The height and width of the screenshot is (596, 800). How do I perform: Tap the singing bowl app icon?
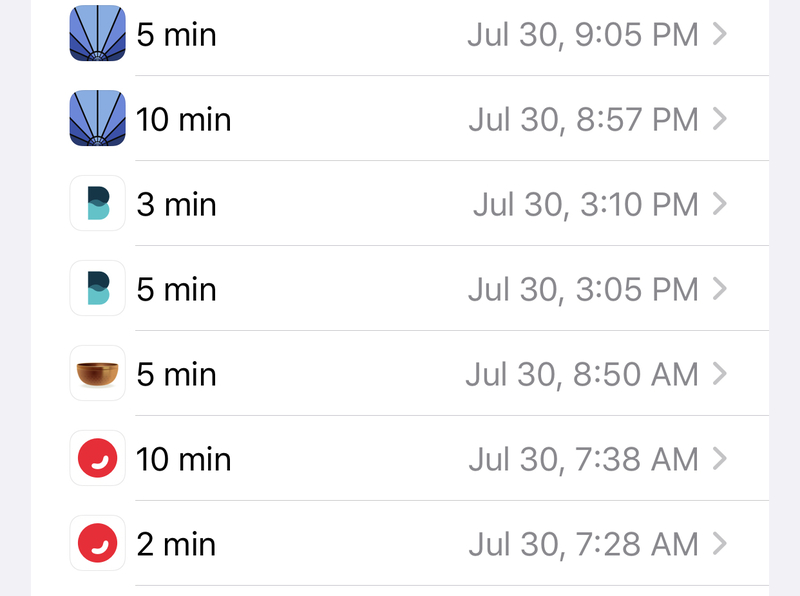(97, 373)
